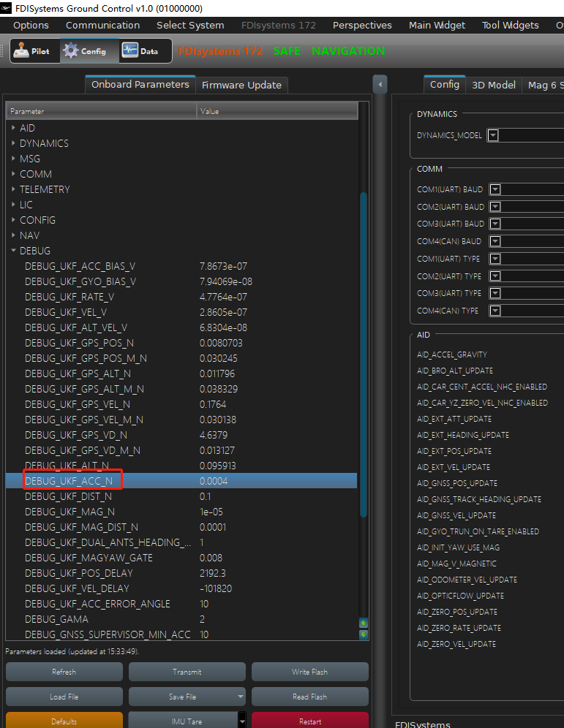Open the Options menu
Screen dimensions: 564x728
tap(31, 25)
